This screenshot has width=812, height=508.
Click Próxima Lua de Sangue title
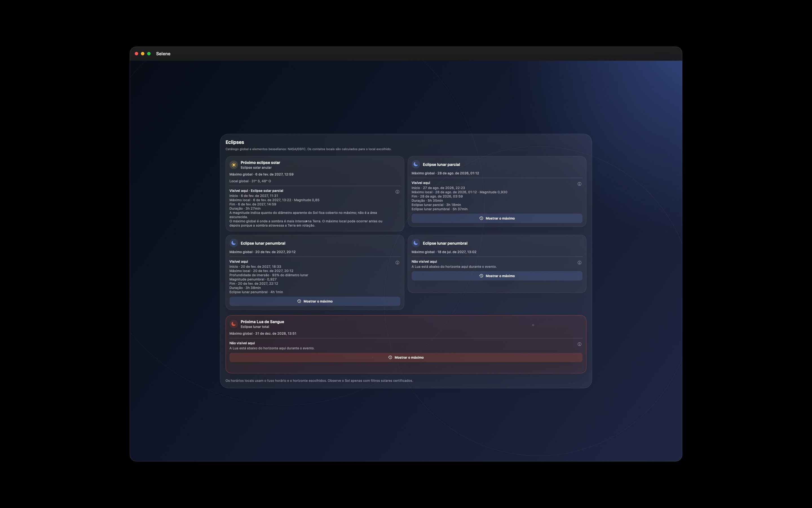point(262,322)
